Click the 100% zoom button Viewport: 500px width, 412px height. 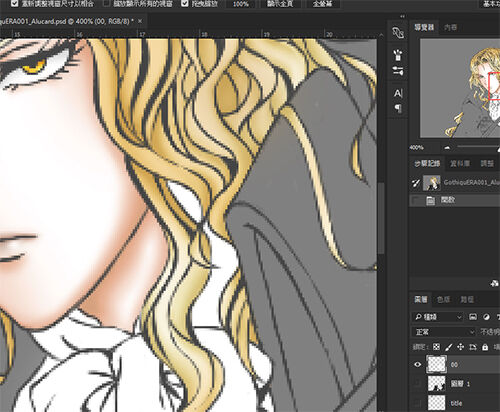tap(241, 4)
